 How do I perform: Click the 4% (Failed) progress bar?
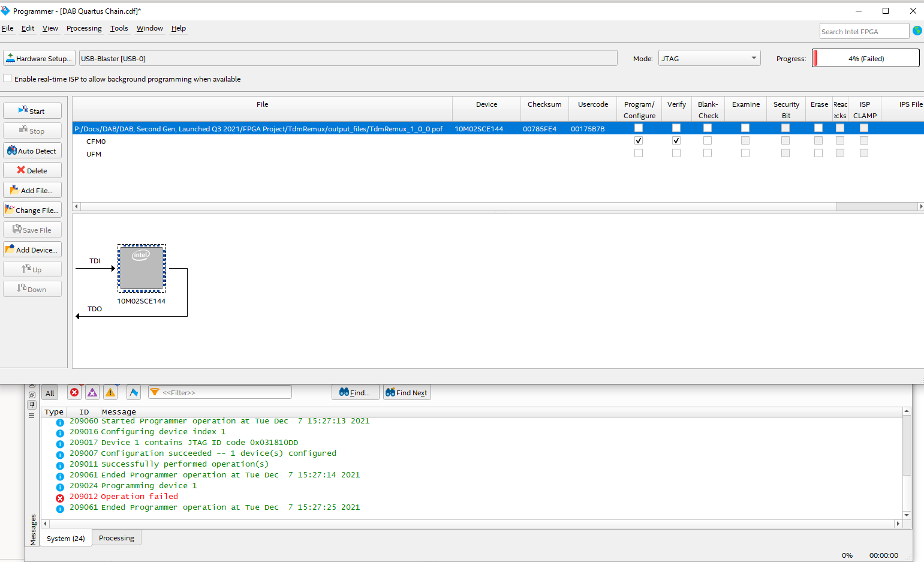pyautogui.click(x=866, y=58)
